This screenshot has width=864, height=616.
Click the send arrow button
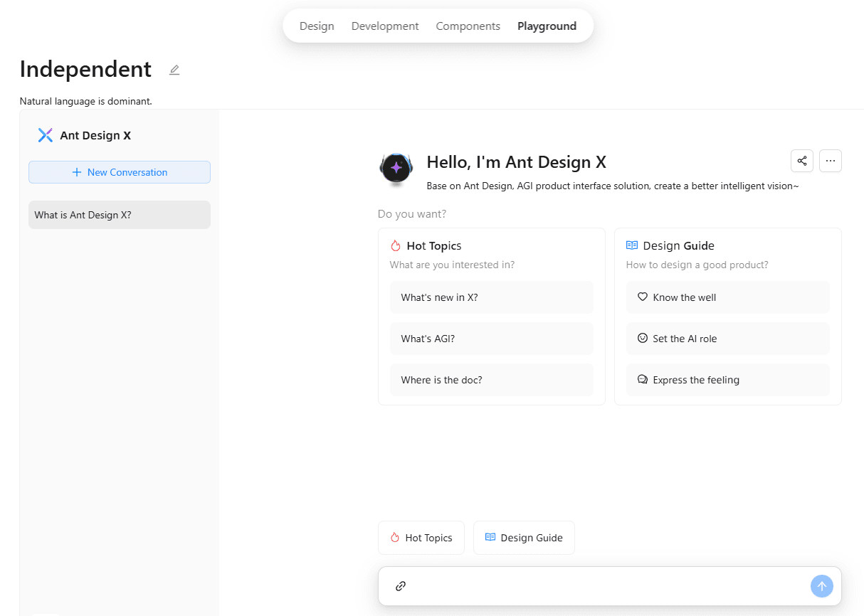pyautogui.click(x=822, y=586)
